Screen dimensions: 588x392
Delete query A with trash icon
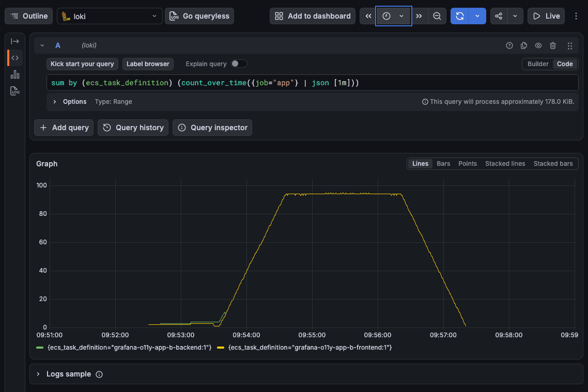coord(553,45)
